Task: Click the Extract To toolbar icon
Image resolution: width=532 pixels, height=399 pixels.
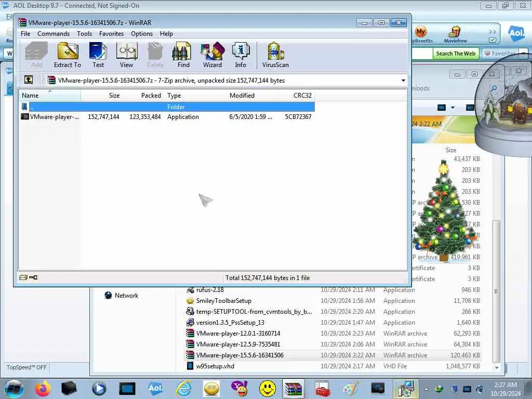Action: pos(68,55)
